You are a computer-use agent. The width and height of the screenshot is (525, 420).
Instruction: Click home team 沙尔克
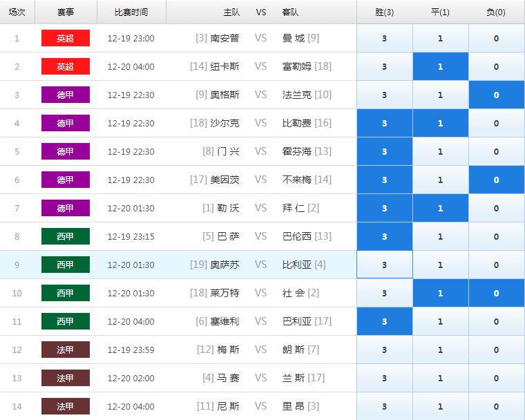225,123
